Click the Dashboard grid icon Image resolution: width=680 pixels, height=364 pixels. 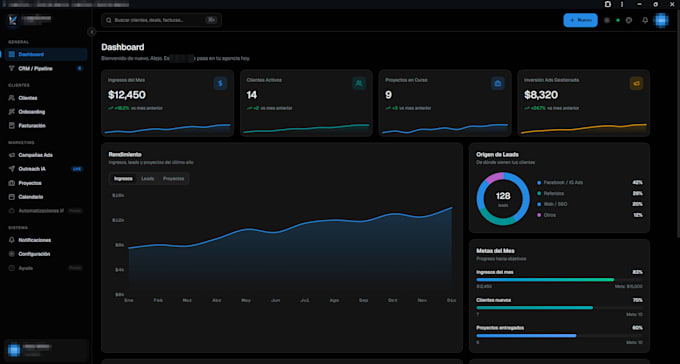click(12, 55)
